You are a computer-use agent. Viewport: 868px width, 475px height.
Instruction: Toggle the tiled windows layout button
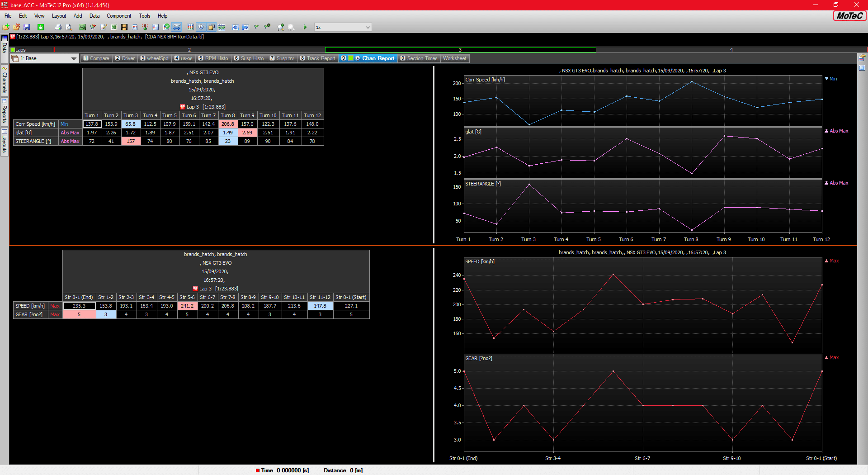pyautogui.click(x=190, y=27)
